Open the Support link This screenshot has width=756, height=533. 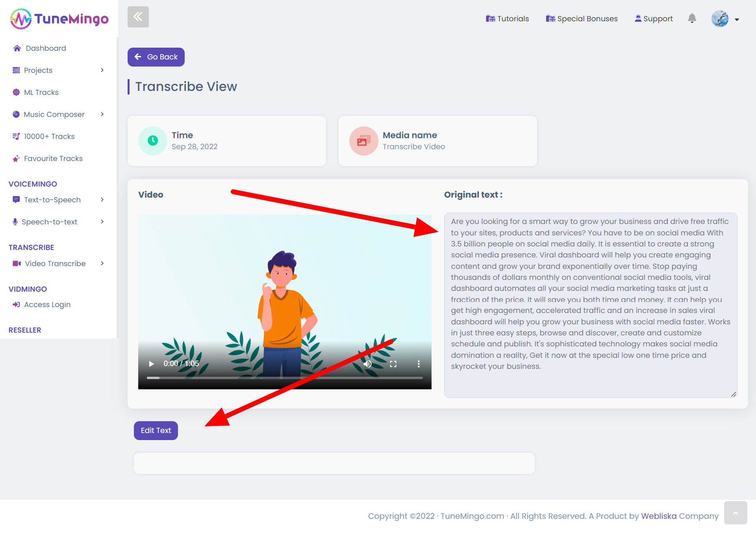(654, 19)
